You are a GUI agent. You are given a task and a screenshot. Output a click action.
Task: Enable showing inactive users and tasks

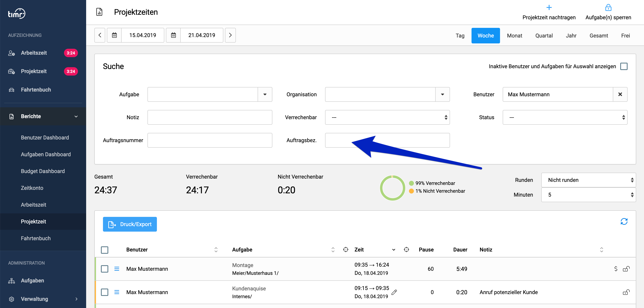(623, 66)
